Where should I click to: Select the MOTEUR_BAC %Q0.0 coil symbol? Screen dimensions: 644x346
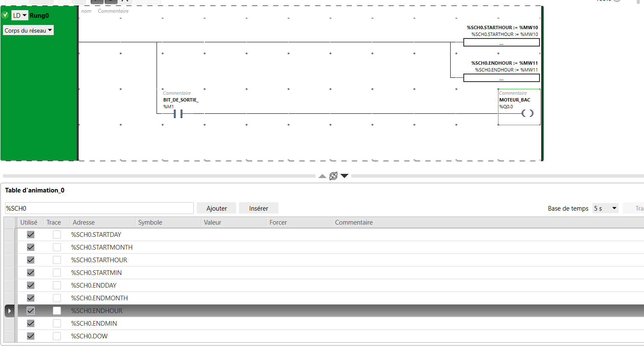[527, 113]
